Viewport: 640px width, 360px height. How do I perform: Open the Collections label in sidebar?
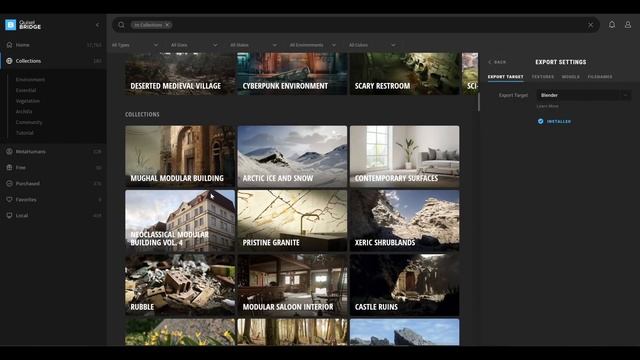coord(28,61)
